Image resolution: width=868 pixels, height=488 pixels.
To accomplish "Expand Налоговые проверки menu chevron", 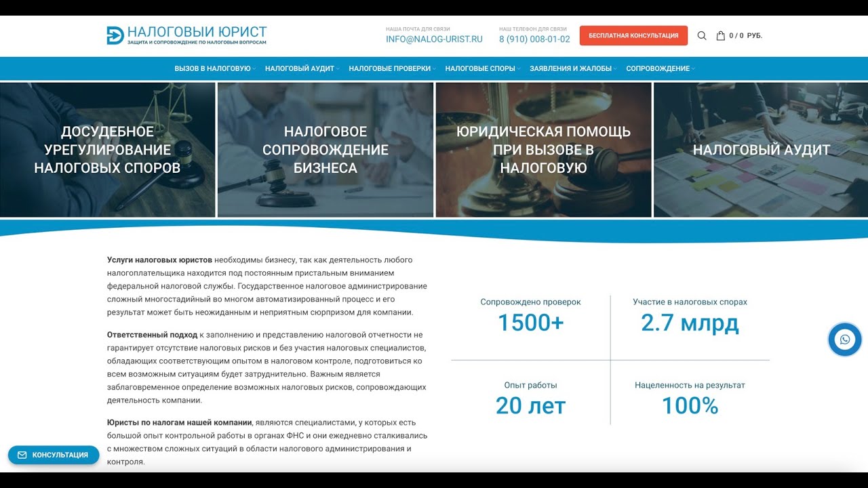I will 434,68.
